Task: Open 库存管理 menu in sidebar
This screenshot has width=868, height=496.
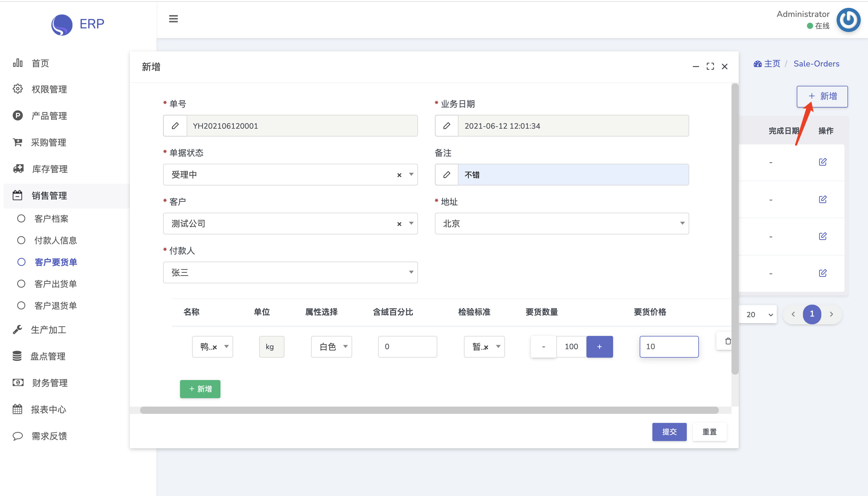Action: [x=50, y=169]
